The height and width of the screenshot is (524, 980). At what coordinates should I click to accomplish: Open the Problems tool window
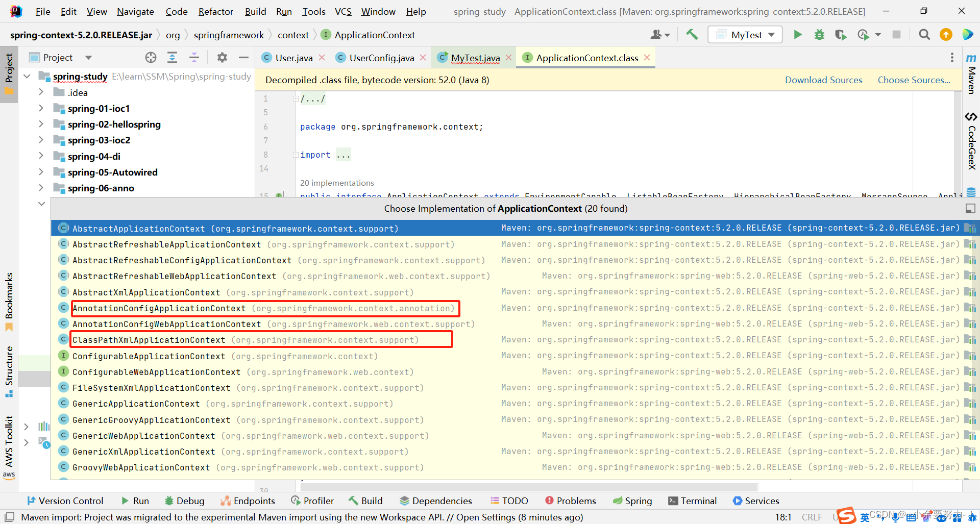click(570, 501)
